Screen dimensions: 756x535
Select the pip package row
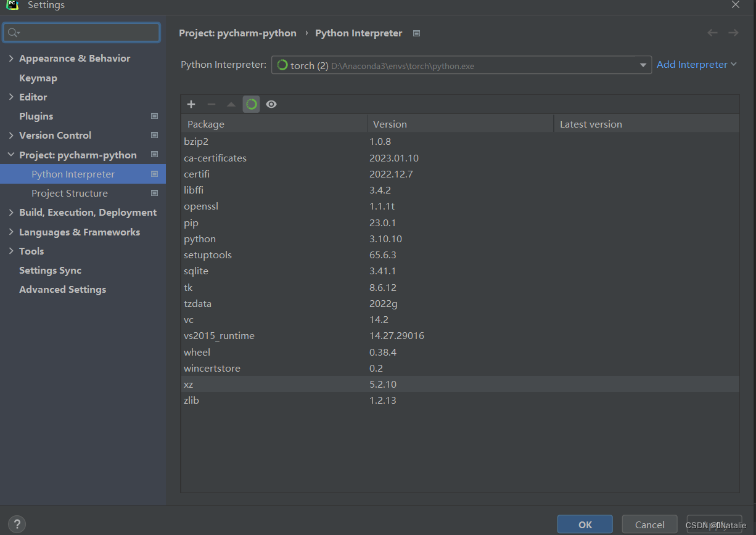tap(460, 223)
